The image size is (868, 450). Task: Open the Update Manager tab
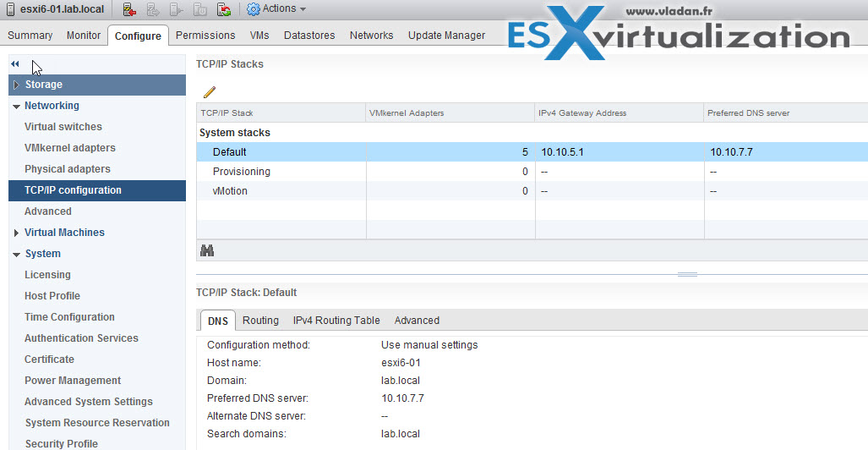(x=447, y=36)
